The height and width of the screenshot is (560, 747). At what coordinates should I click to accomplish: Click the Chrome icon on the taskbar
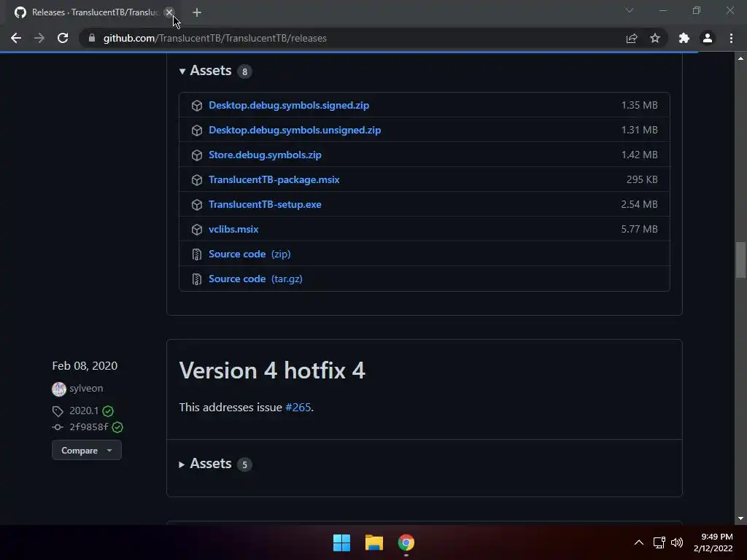click(406, 542)
